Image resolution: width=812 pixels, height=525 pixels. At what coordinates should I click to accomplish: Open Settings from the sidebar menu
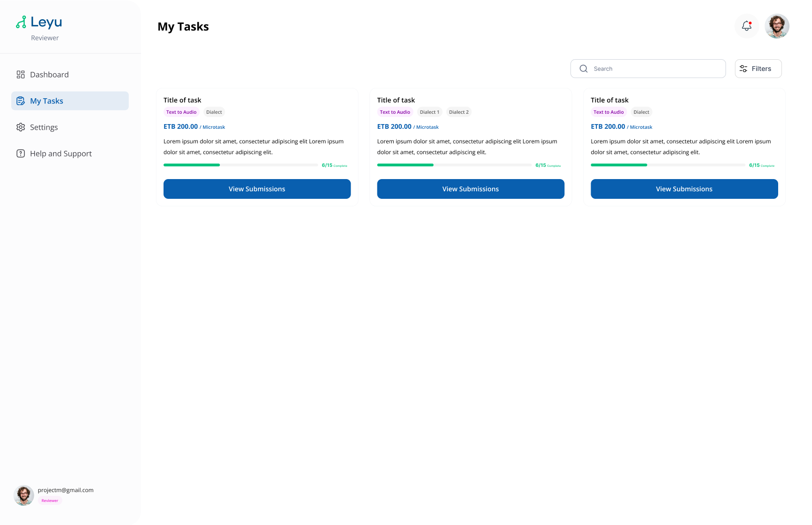44,127
